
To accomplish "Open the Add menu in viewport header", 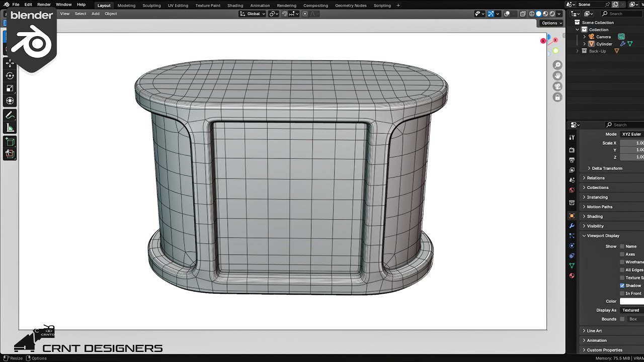I will [95, 14].
